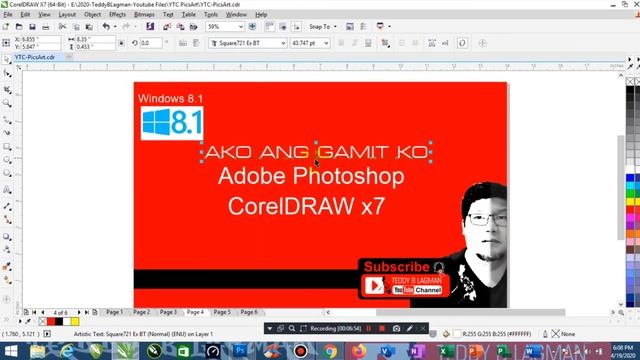Pick the red swatch in document palette

51,322
